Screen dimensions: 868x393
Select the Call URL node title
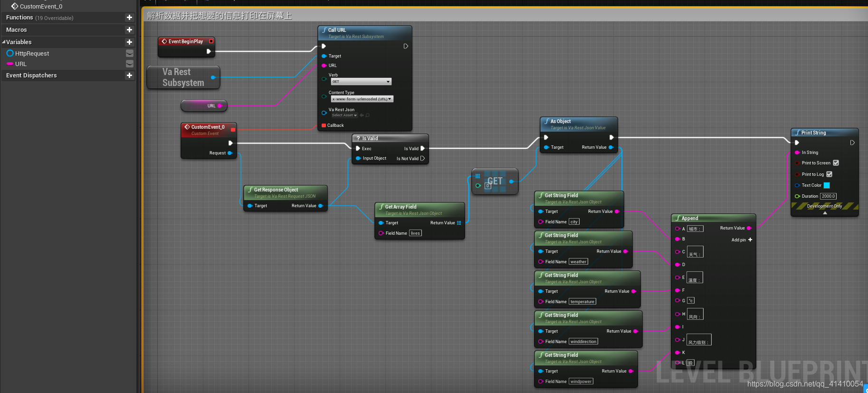click(337, 30)
